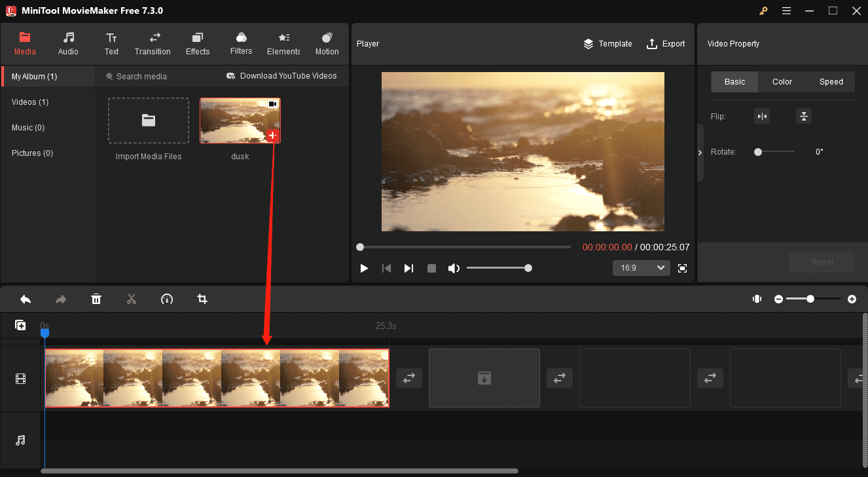Open the Template menu

[x=607, y=44]
